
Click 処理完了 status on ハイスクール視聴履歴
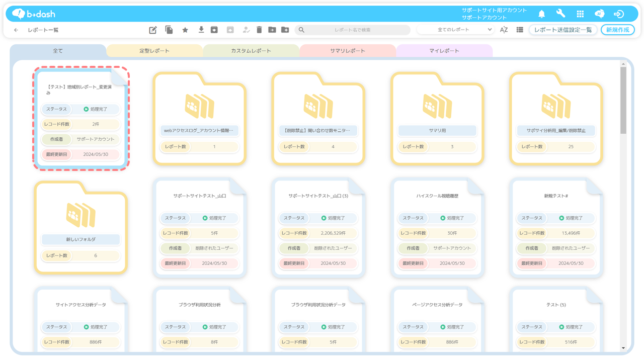click(452, 218)
